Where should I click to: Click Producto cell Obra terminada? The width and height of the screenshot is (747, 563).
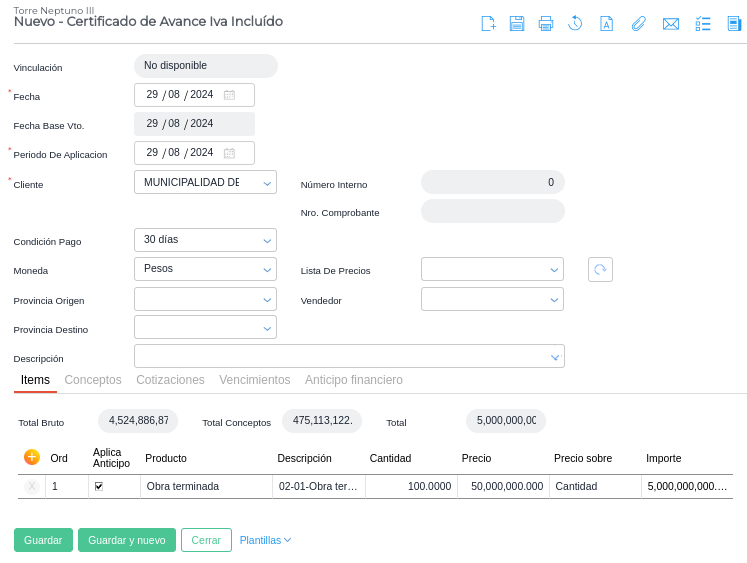click(x=206, y=486)
